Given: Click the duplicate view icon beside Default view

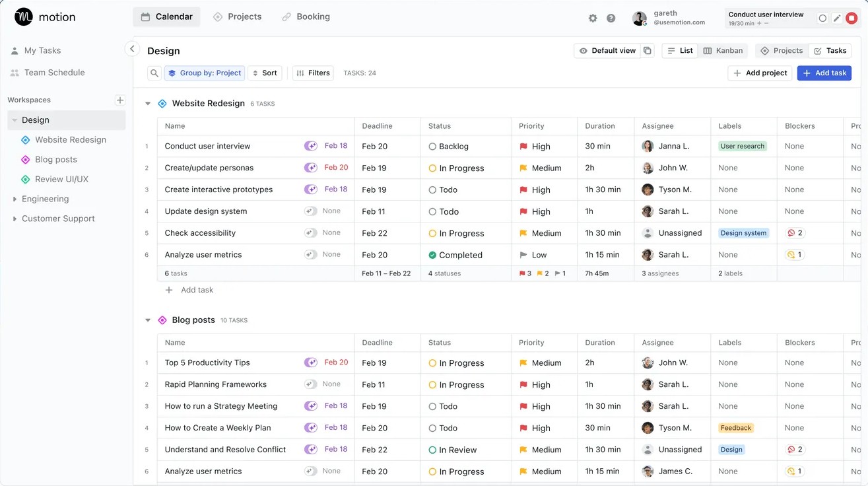Looking at the screenshot, I should [x=648, y=51].
